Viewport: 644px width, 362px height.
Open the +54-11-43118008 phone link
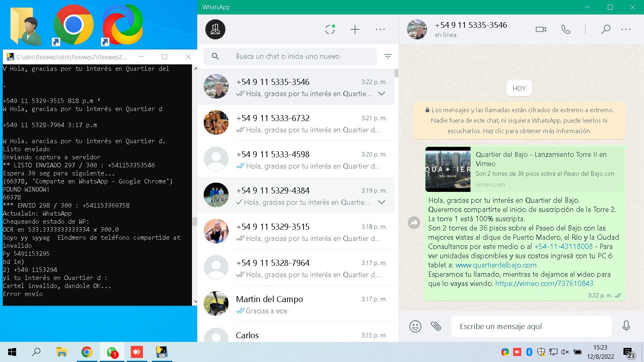(563, 247)
